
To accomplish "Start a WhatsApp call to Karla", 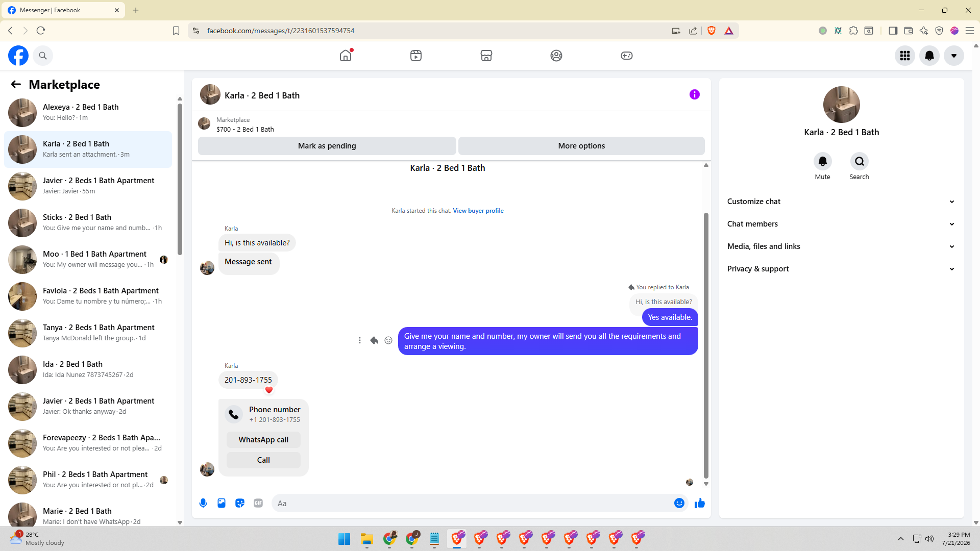I will pyautogui.click(x=263, y=440).
